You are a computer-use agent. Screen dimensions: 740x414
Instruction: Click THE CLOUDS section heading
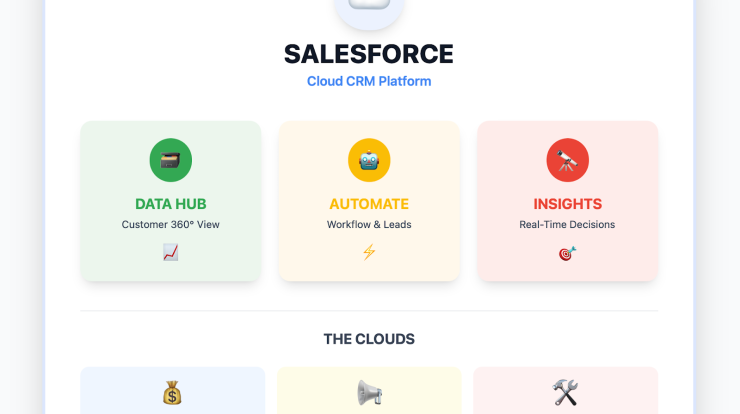click(369, 339)
